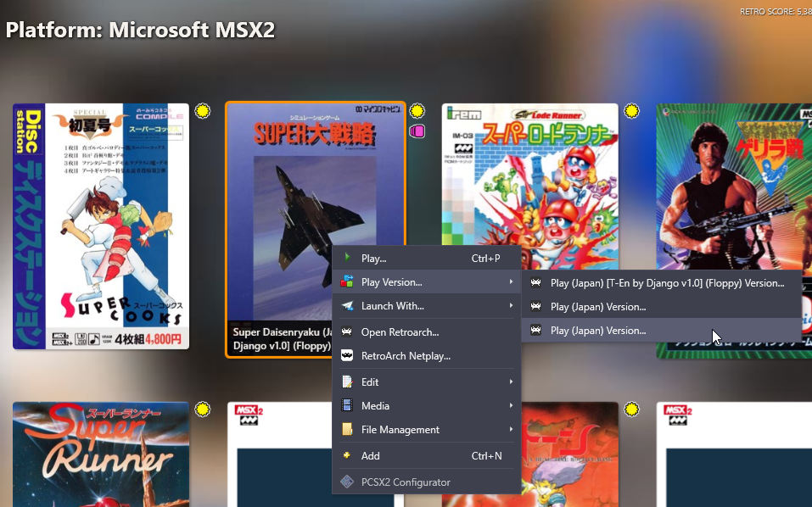The height and width of the screenshot is (507, 812).
Task: Click the RETRO SCORE counter text
Action: pos(776,11)
